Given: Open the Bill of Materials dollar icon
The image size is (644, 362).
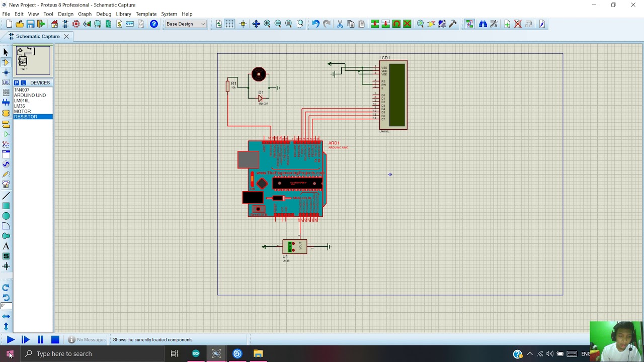Looking at the screenshot, I should tap(119, 24).
